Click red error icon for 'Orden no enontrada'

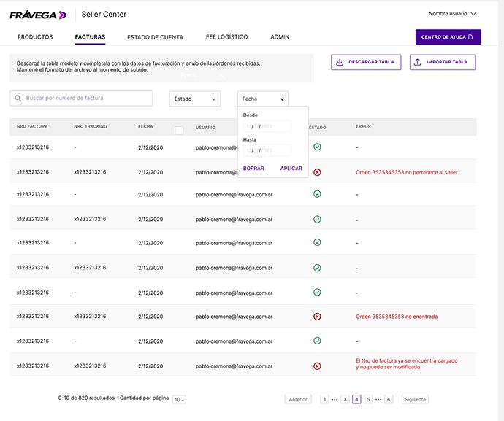317,317
